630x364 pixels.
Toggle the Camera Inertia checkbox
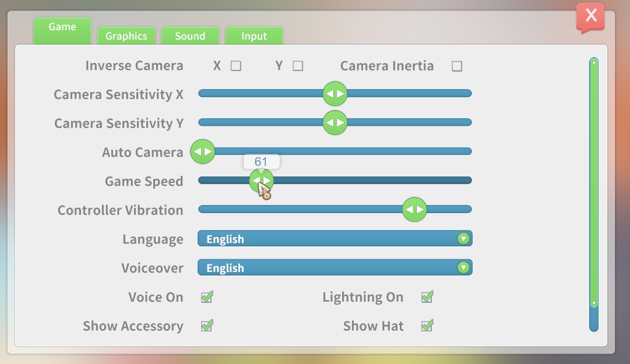coord(457,66)
